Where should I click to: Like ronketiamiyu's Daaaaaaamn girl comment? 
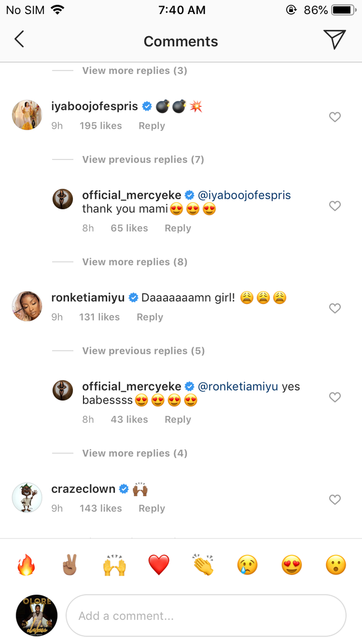click(x=335, y=308)
